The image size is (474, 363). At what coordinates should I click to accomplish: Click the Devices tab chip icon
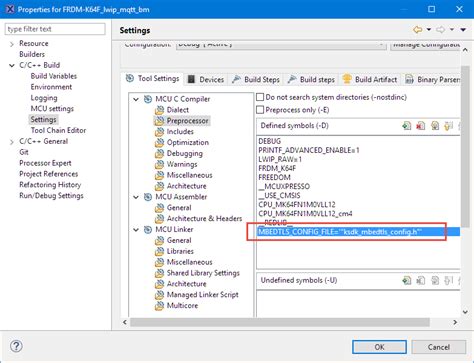click(191, 79)
